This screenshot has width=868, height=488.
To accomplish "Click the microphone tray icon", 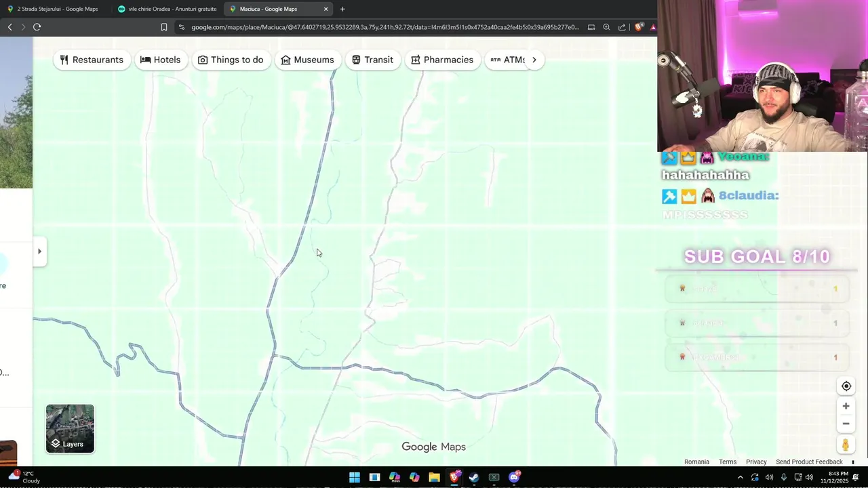I will [x=783, y=477].
